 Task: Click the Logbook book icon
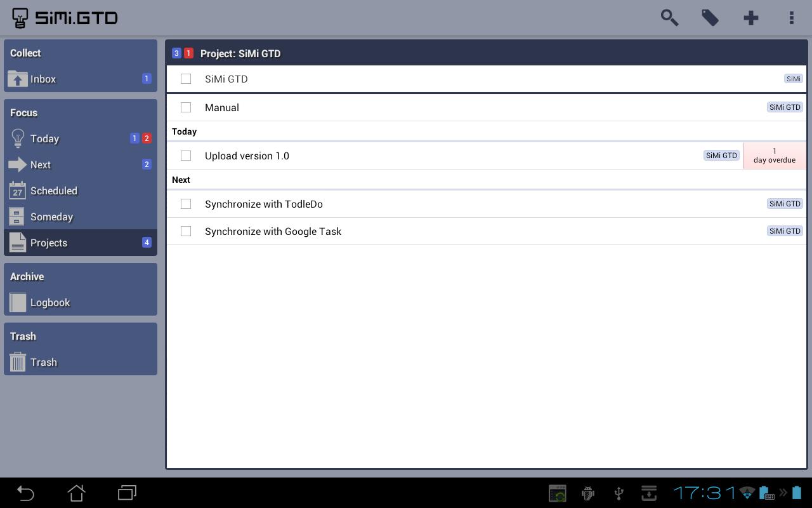[18, 302]
